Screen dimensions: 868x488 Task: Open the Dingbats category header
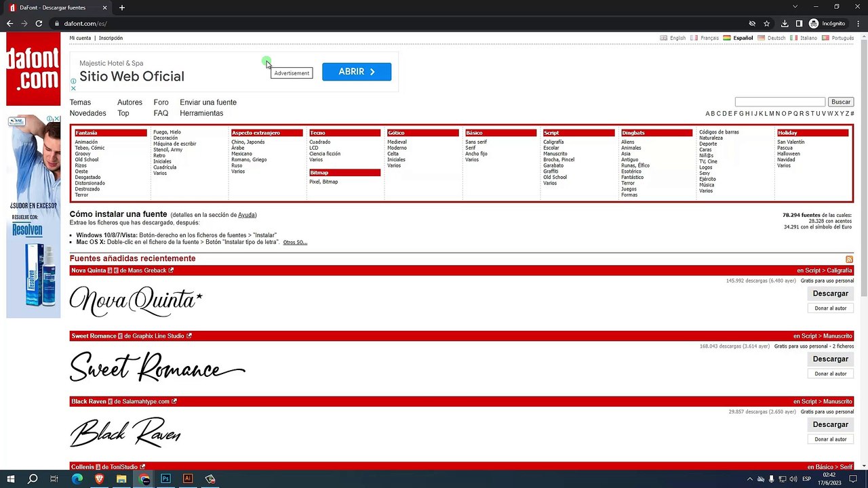point(657,133)
